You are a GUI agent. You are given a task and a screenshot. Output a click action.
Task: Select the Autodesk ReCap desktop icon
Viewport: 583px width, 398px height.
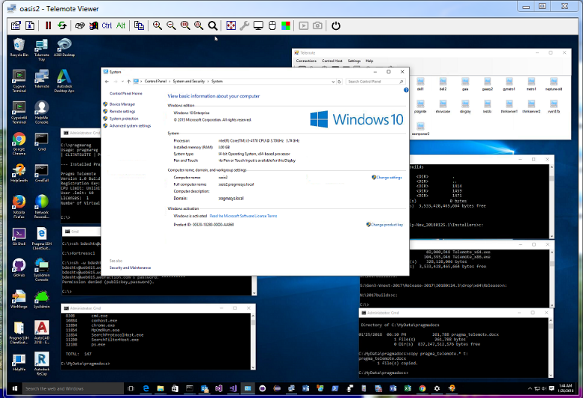click(x=42, y=364)
